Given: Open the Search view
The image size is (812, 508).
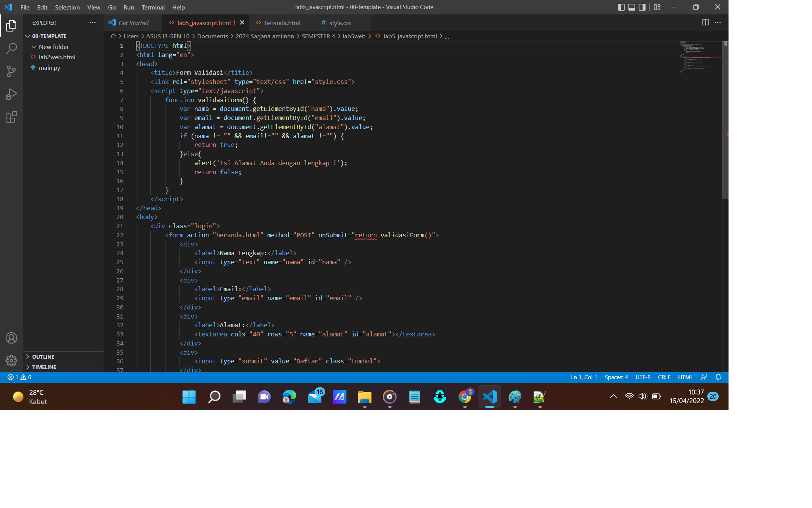Looking at the screenshot, I should (11, 49).
